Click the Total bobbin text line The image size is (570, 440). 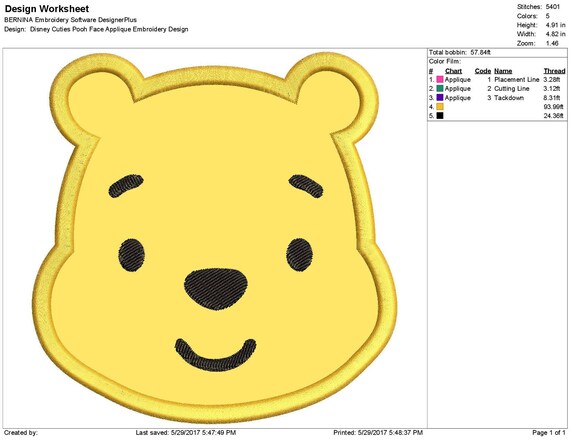(460, 53)
